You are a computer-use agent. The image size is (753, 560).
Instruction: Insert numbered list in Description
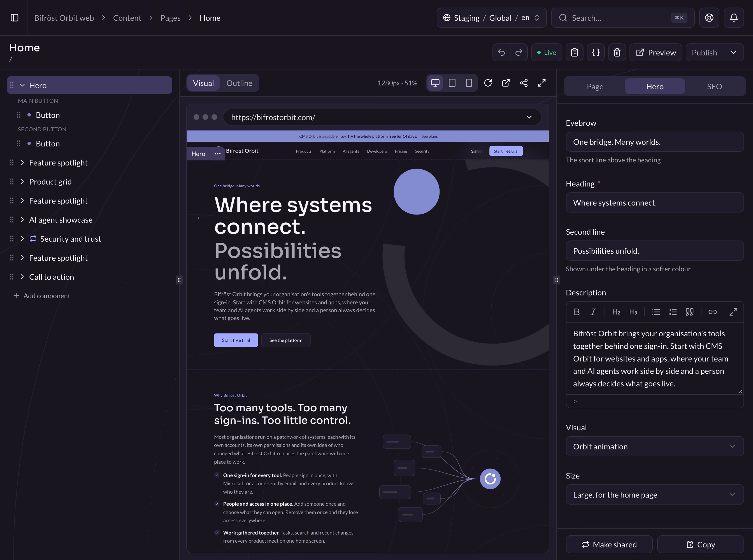(x=673, y=312)
